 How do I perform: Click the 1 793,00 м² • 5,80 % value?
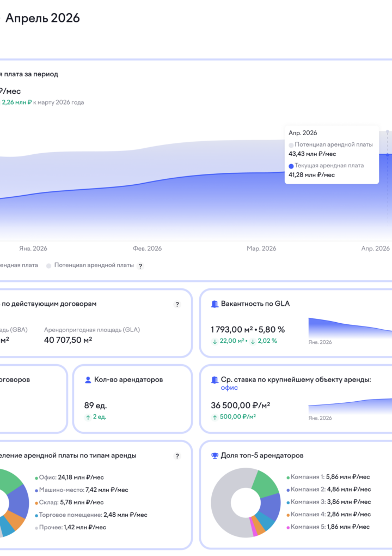[248, 330]
